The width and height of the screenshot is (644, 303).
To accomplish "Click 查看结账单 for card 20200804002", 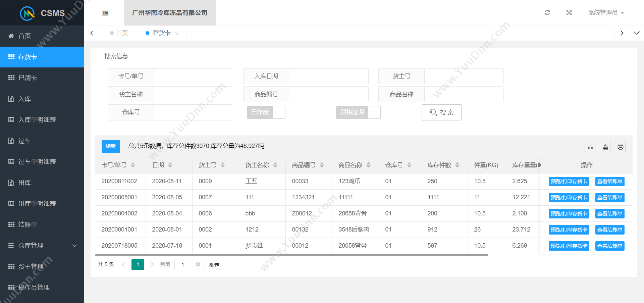I will 610,214.
